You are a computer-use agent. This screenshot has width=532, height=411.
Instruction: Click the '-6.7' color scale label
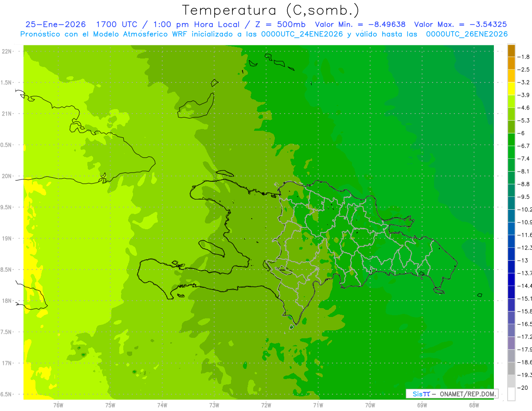524,146
